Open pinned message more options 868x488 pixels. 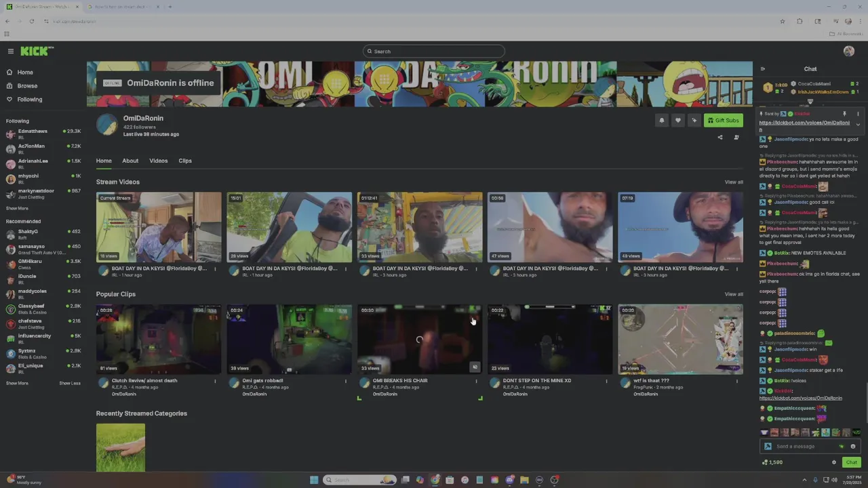click(x=857, y=114)
